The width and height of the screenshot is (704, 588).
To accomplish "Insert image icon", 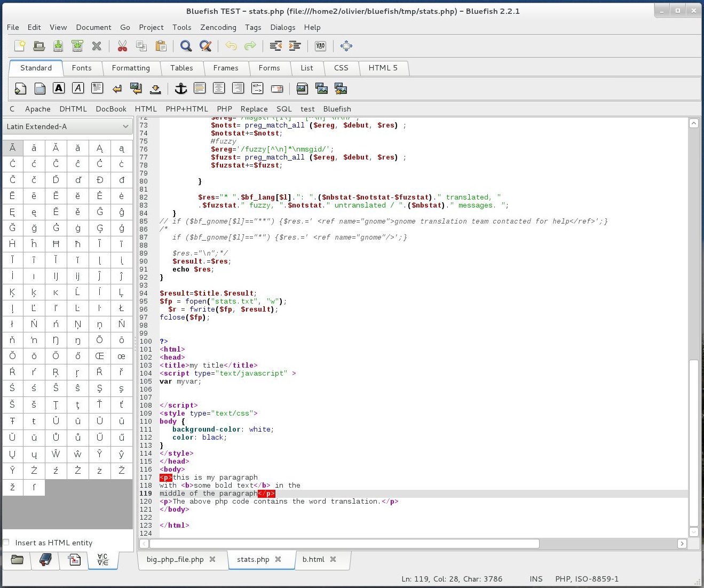I will point(302,89).
